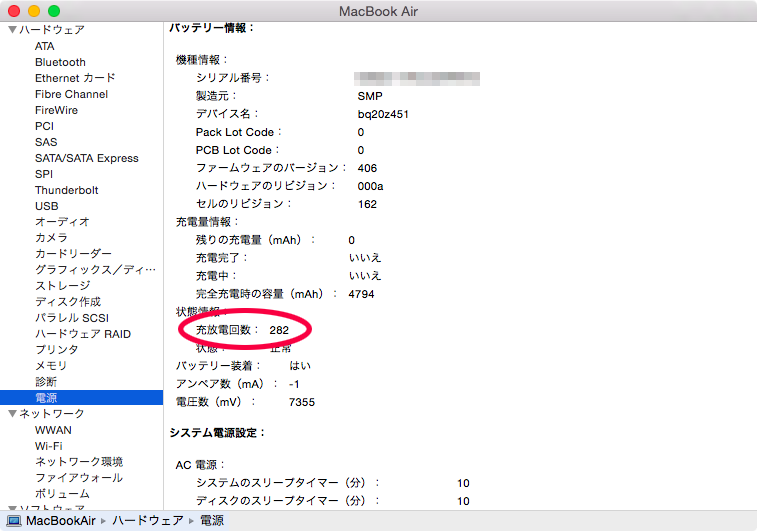Click ハードウェア in the path bar

click(x=148, y=521)
